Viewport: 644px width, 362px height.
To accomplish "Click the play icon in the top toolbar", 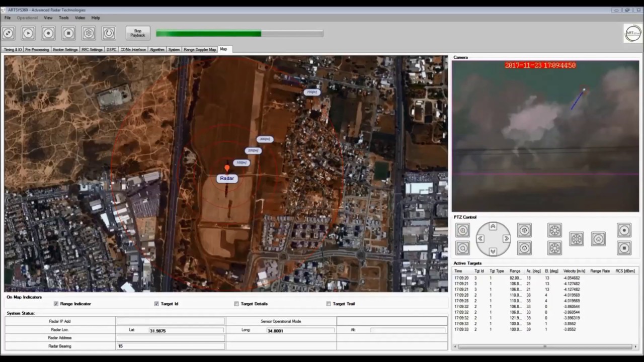I will (28, 33).
